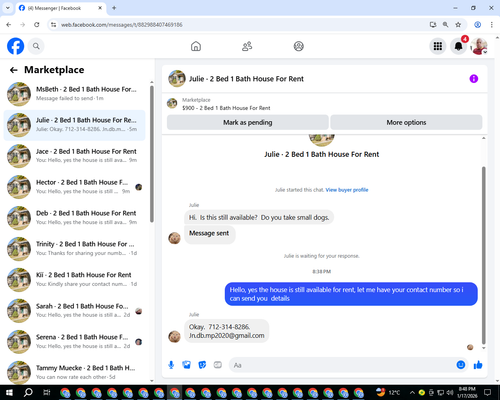Open the purple conversation information icon
The width and height of the screenshot is (500, 400).
[473, 79]
